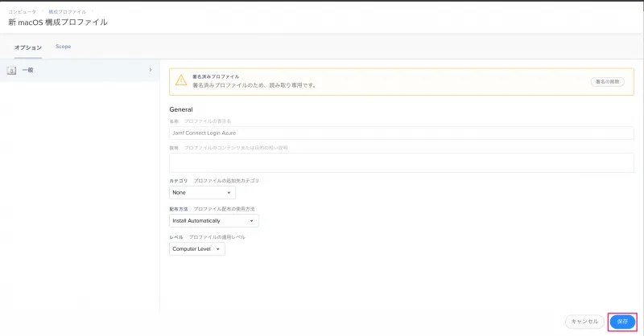Click the 保存 (Save) button
Viewport: 644px width, 336px height.
622,322
